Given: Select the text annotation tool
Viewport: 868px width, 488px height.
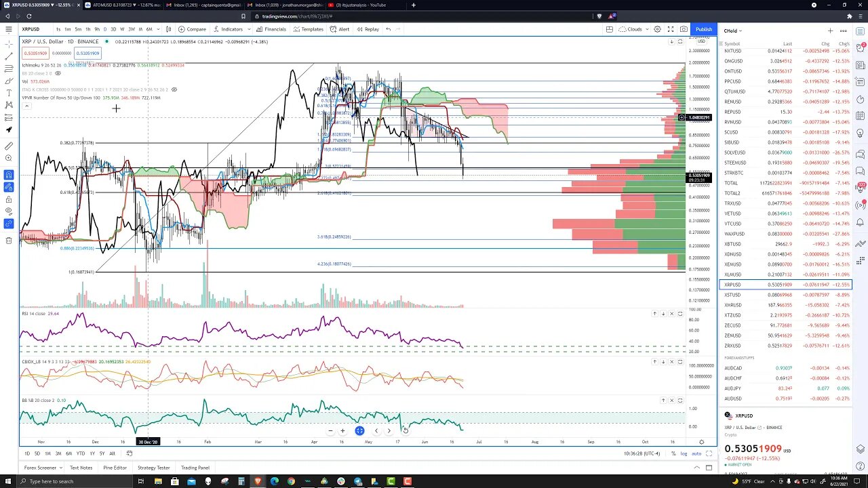Looking at the screenshot, I should pyautogui.click(x=8, y=93).
